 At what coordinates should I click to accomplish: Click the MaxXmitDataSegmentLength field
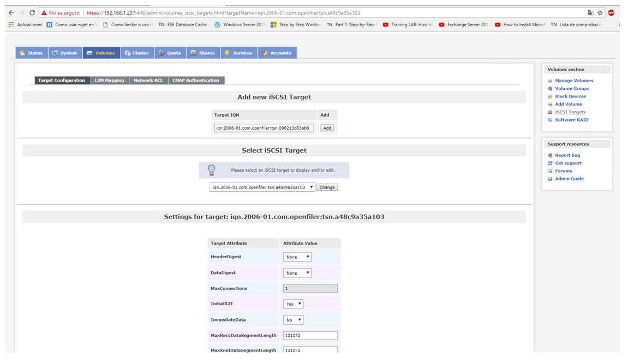[x=310, y=350]
